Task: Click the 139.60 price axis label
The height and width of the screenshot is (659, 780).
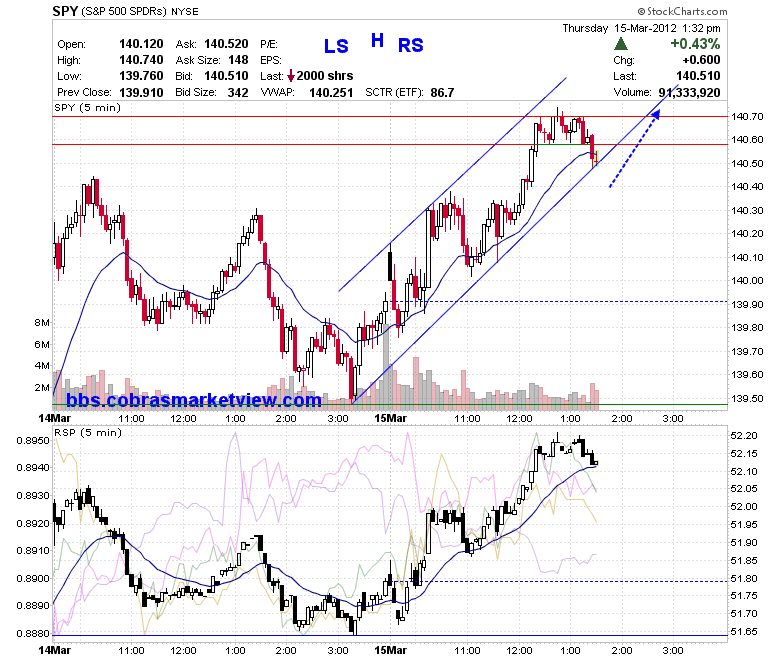Action: pos(747,375)
